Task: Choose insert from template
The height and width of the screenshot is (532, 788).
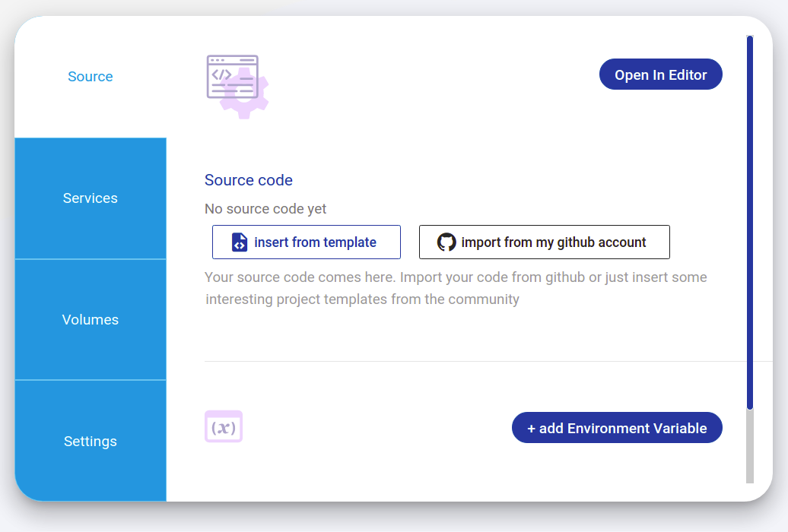Action: click(x=307, y=242)
